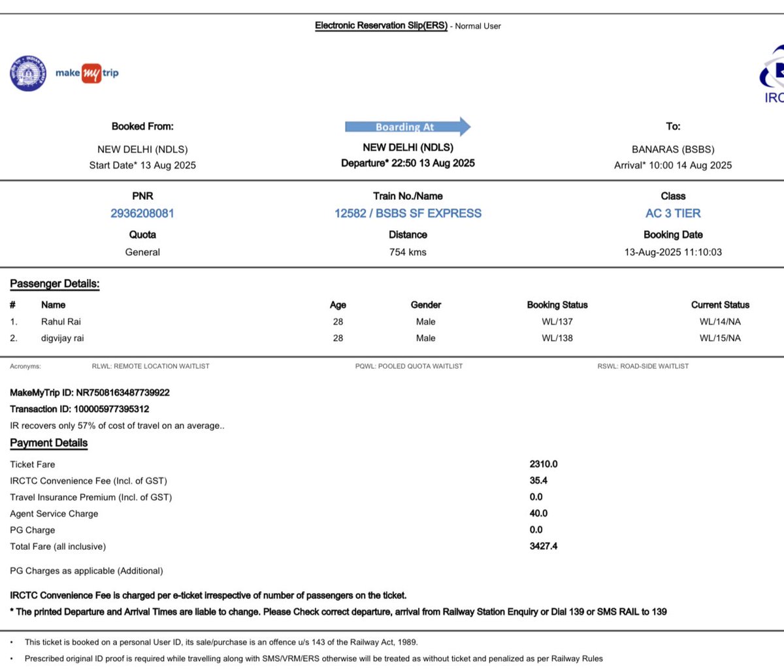Click the PG Charge label
784x672 pixels.
tap(33, 530)
